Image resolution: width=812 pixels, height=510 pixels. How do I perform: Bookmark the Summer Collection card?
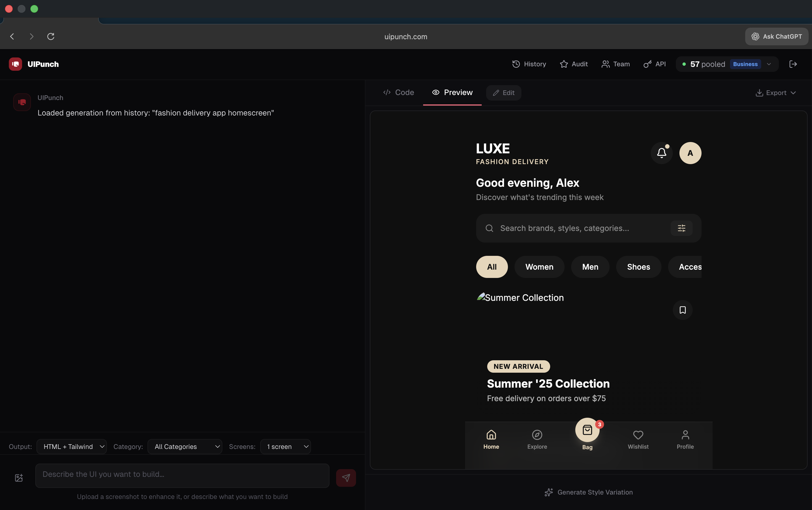point(682,310)
